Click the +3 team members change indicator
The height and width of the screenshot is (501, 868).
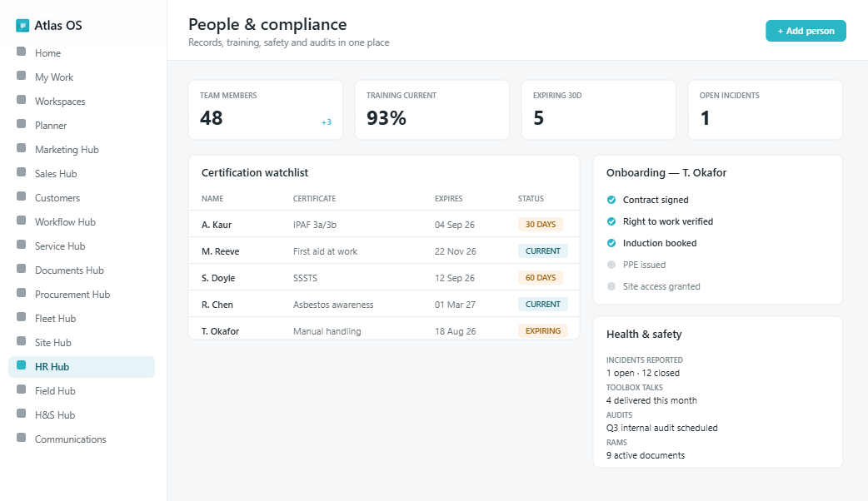coord(327,122)
